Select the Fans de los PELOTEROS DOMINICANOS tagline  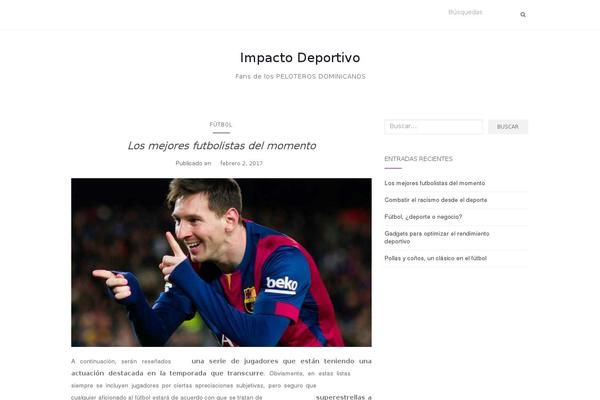pos(300,77)
